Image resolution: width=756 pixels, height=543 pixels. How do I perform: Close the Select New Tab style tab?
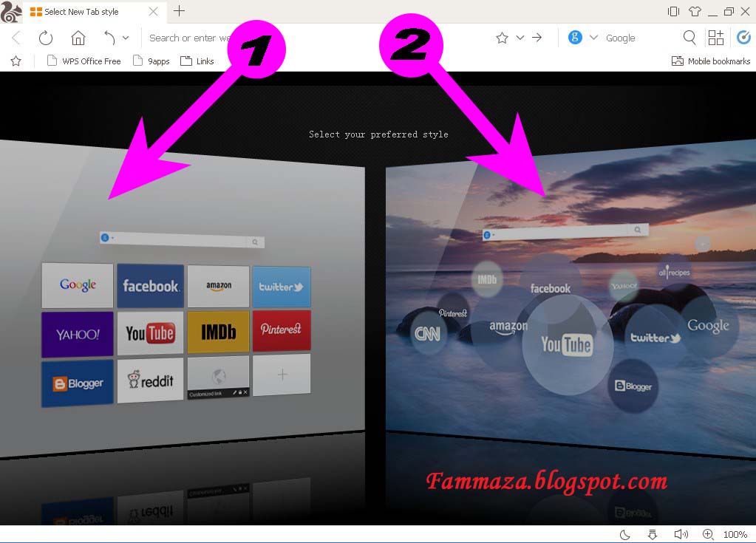(153, 12)
